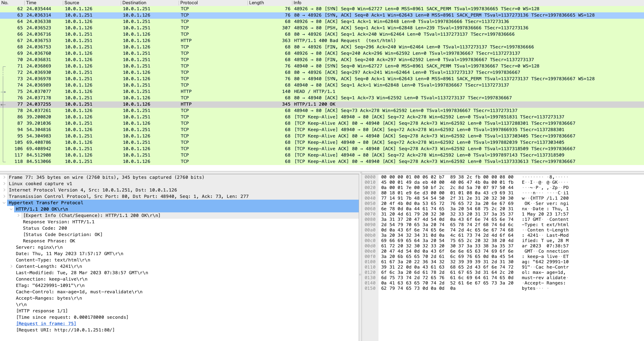Follow the 'Request in frame: 75' link
The width and height of the screenshot is (644, 341).
(x=46, y=324)
